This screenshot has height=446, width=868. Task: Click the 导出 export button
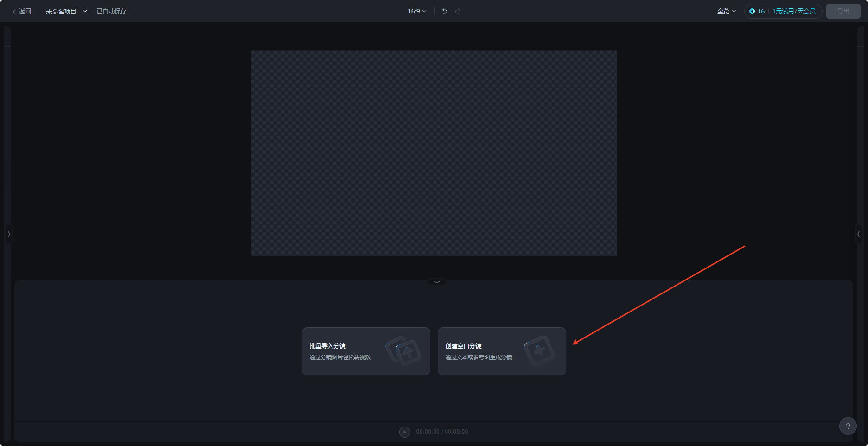click(843, 11)
